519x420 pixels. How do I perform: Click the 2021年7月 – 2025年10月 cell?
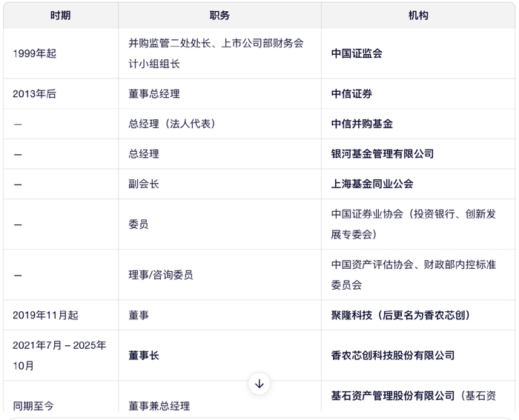pos(59,356)
